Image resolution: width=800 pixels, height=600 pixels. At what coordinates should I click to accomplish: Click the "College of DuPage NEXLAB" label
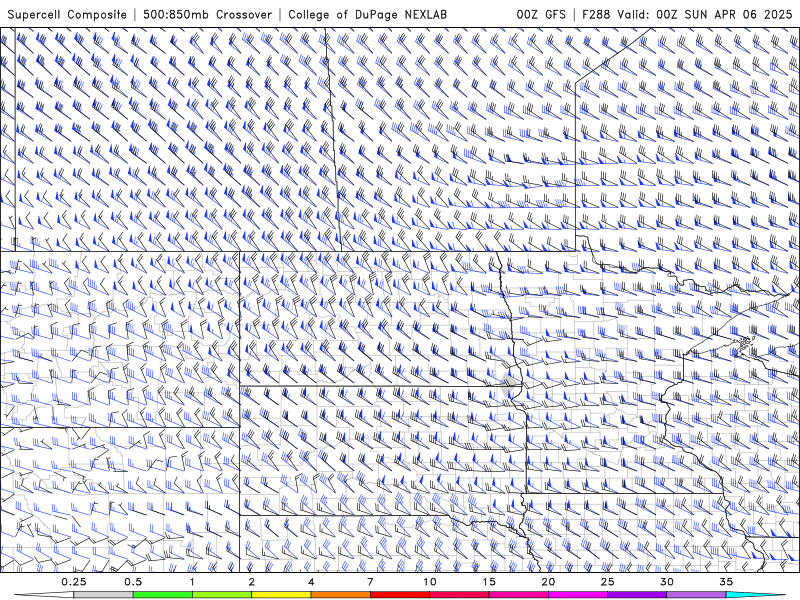pos(367,14)
